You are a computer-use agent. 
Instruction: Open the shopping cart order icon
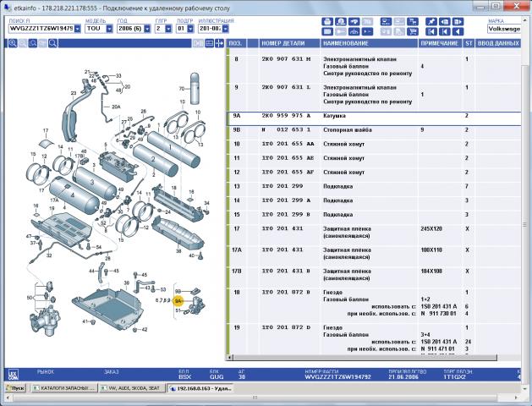413,32
